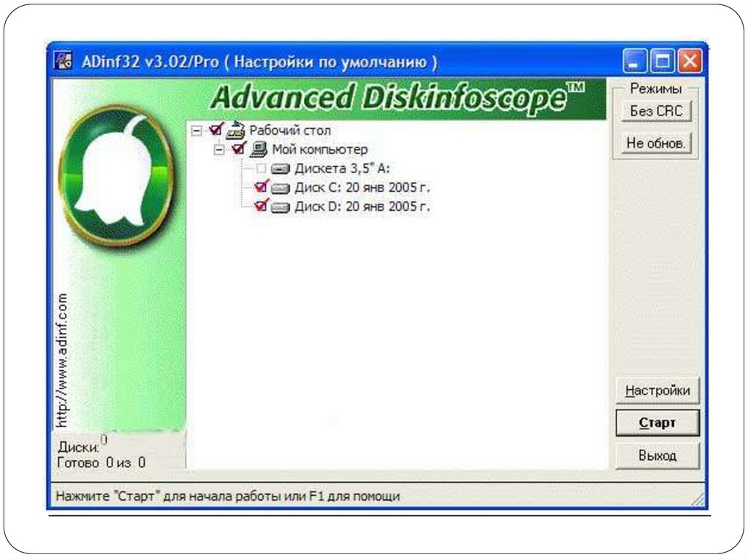Click the status bar hint about Старт and F1
The width and height of the screenshot is (748, 560).
click(x=228, y=496)
